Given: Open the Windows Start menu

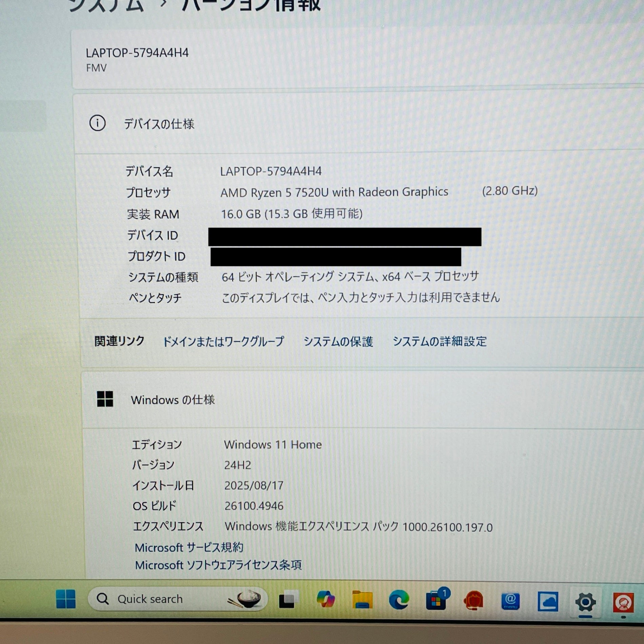Looking at the screenshot, I should (x=66, y=599).
